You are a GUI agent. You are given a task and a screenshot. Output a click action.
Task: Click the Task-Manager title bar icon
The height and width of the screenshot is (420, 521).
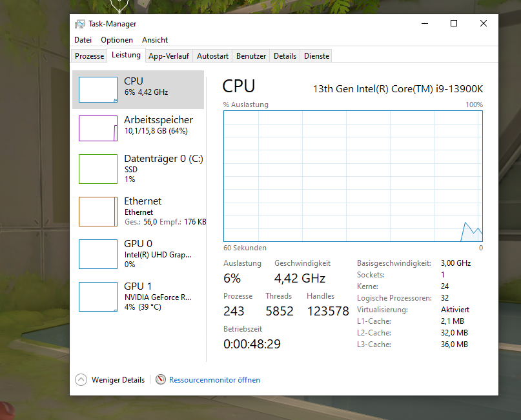pos(80,24)
